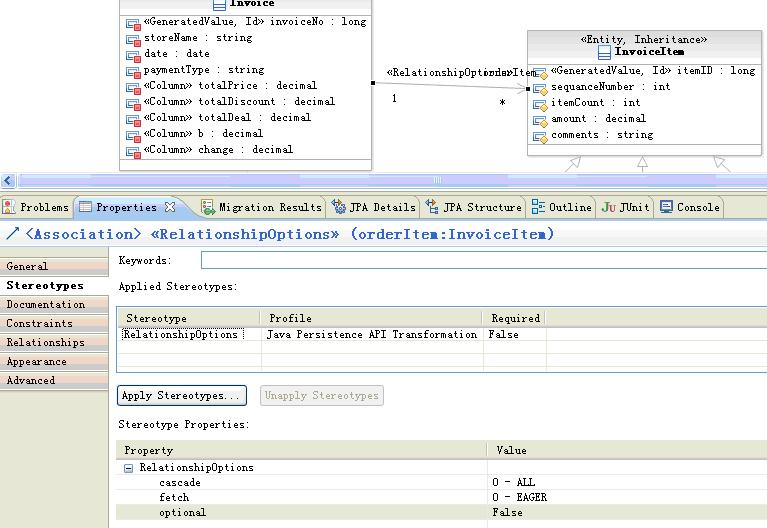
Task: Select the itemID attribute icon
Action: pyautogui.click(x=540, y=73)
